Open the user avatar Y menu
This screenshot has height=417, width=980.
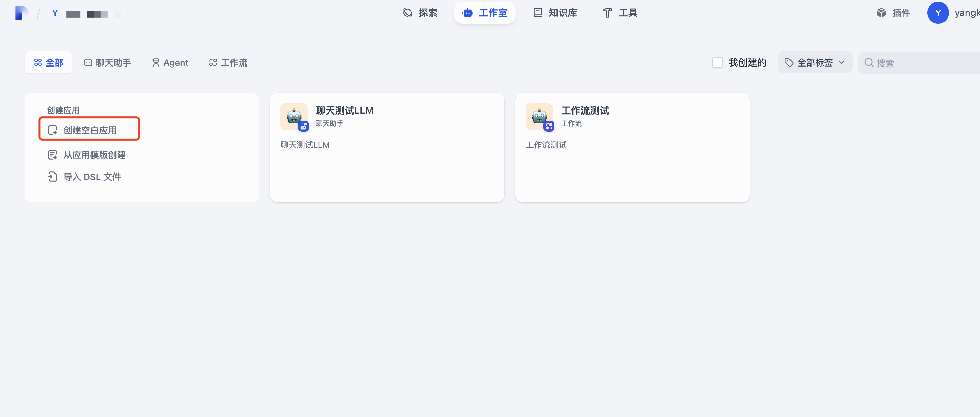pyautogui.click(x=938, y=13)
